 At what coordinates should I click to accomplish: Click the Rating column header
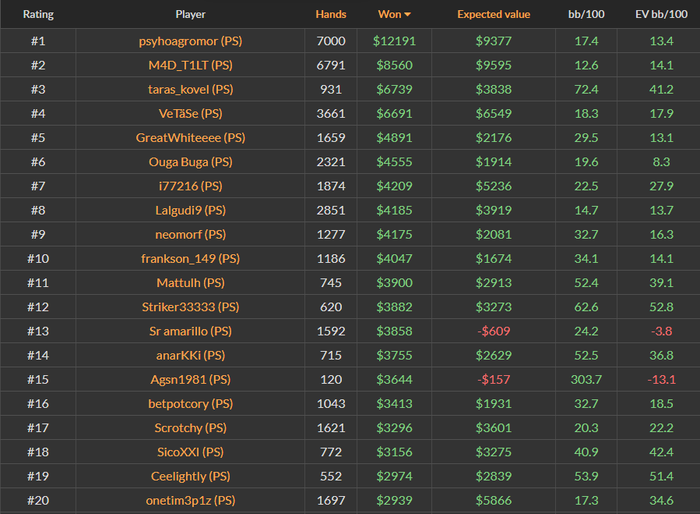pos(38,15)
